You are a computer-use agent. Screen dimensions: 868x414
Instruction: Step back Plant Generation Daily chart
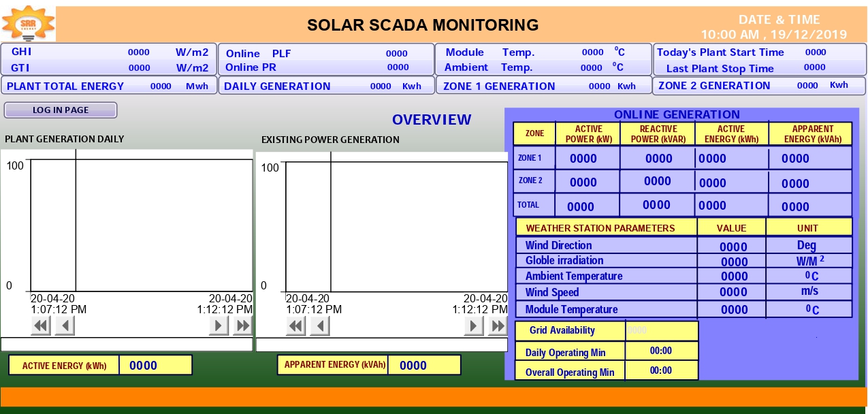(65, 326)
